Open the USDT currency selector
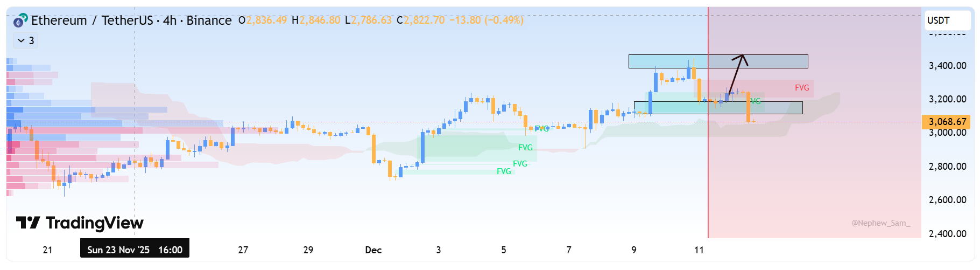Screen dimensions: 980x270 tap(947, 20)
